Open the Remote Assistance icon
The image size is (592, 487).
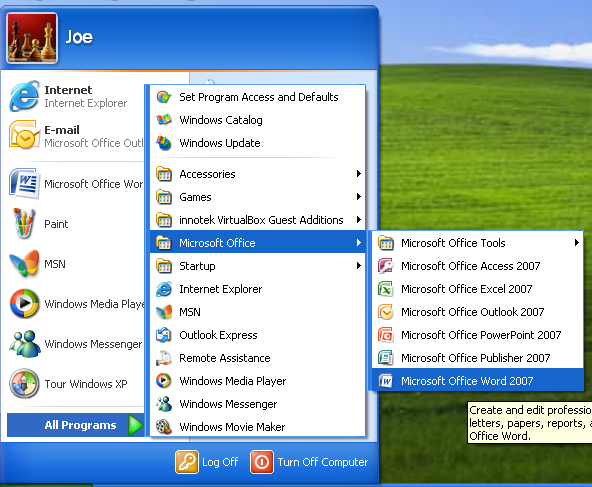(164, 358)
